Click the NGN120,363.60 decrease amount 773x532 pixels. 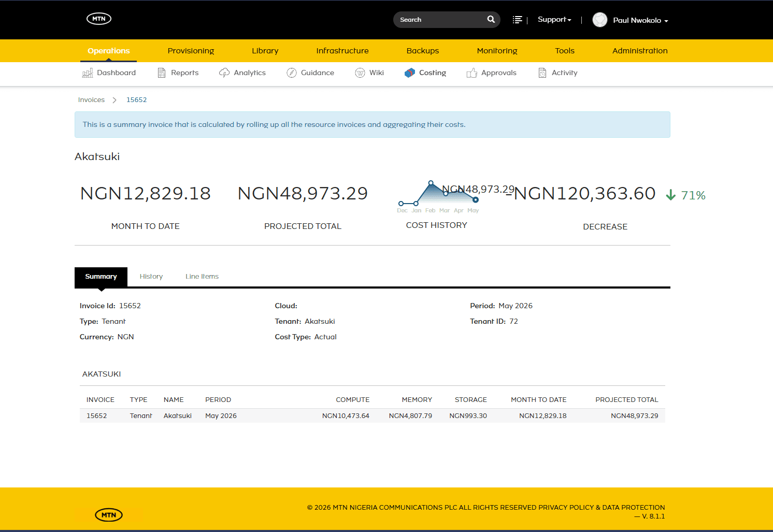[581, 193]
